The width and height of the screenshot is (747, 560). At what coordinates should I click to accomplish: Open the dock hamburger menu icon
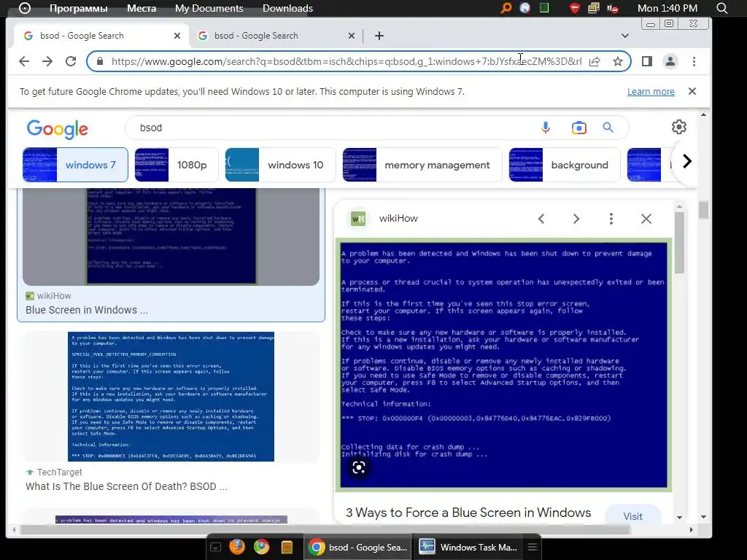click(533, 547)
